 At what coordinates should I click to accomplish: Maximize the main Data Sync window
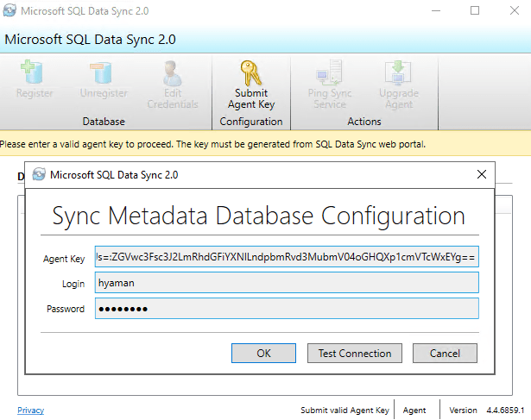(475, 10)
